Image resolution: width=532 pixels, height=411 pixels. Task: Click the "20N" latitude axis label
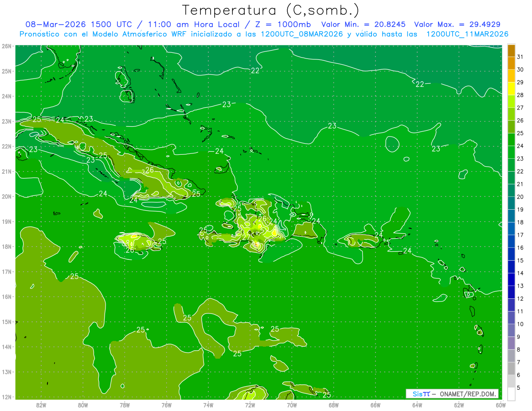pos(7,196)
